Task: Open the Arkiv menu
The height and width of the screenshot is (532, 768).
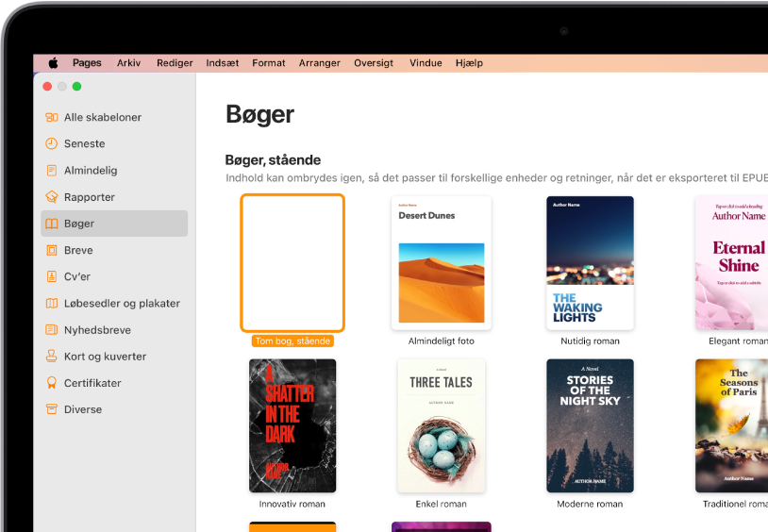Action: coord(129,62)
